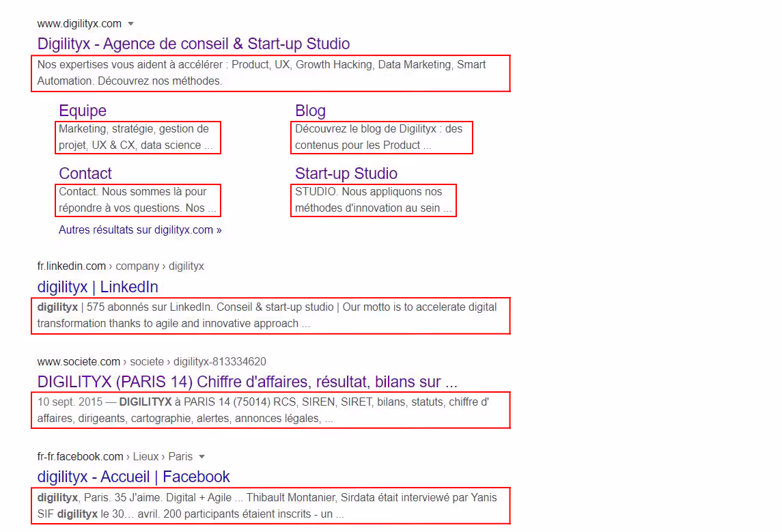Click the snippet 'Contact. Nous sommes là pour'
Image resolution: width=782 pixels, height=532 pixels.
(x=138, y=200)
